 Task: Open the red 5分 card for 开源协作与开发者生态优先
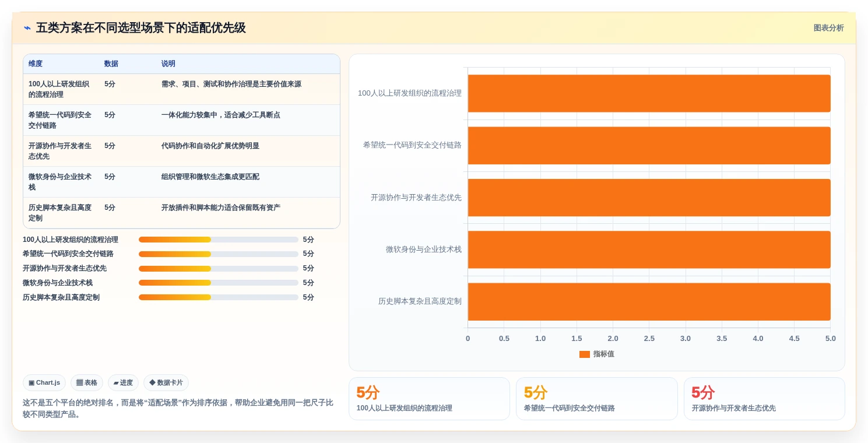click(764, 399)
